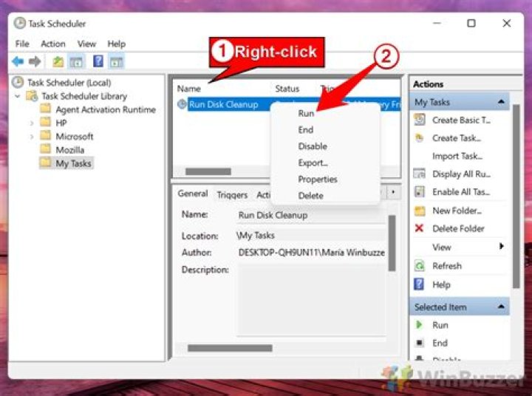Click HP folder icon in tree
Image resolution: width=532 pixels, height=396 pixels.
pyautogui.click(x=46, y=122)
